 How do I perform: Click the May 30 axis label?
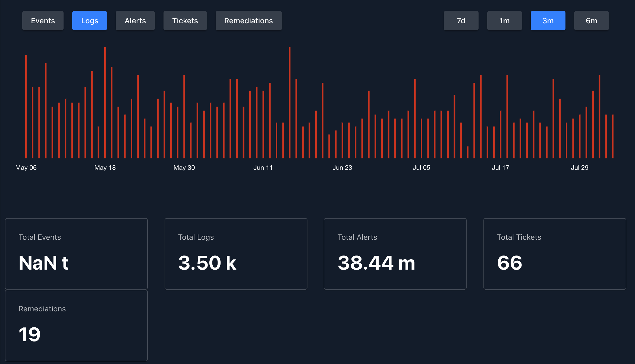pyautogui.click(x=184, y=168)
